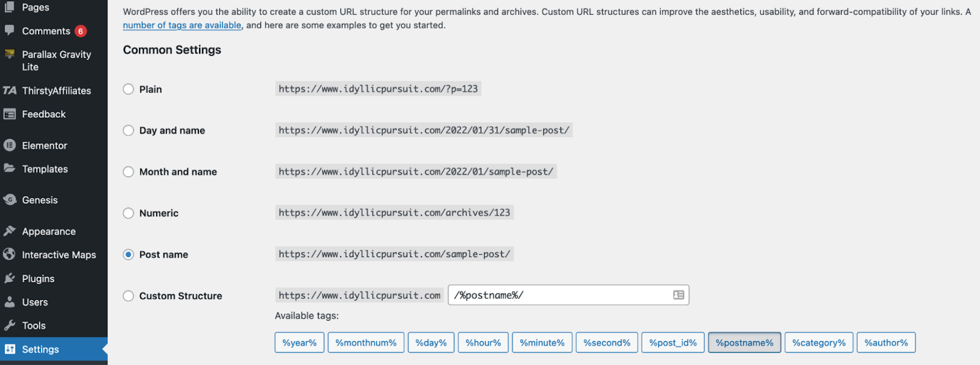The image size is (980, 365).
Task: Choose the Day and name radio button
Action: 129,130
